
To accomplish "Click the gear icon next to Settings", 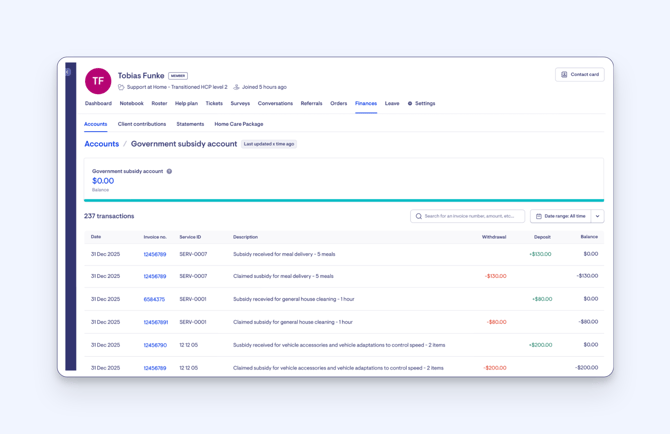I will pos(410,103).
